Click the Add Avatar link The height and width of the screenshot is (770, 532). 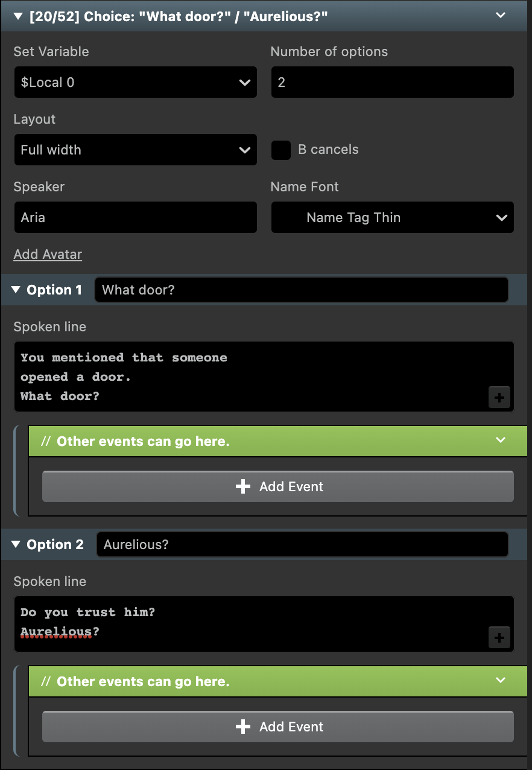click(48, 254)
